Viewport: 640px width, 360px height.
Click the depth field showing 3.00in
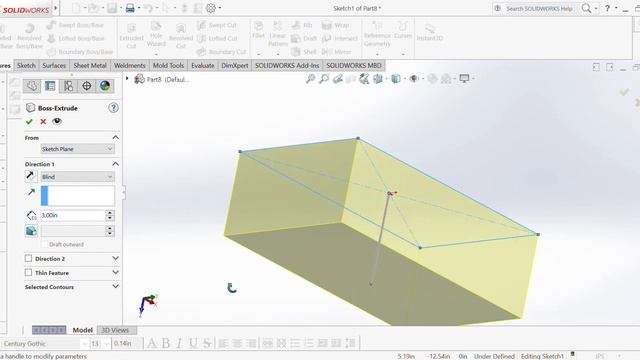[73, 215]
